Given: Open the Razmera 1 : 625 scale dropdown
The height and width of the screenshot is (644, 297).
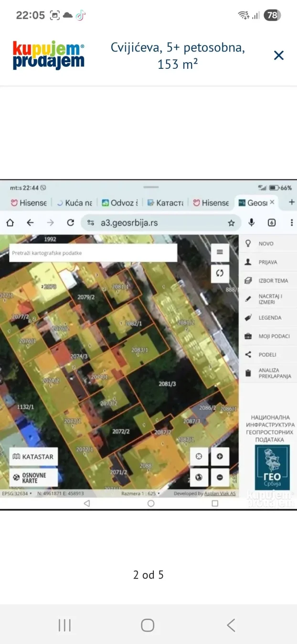Looking at the screenshot, I should [141, 493].
